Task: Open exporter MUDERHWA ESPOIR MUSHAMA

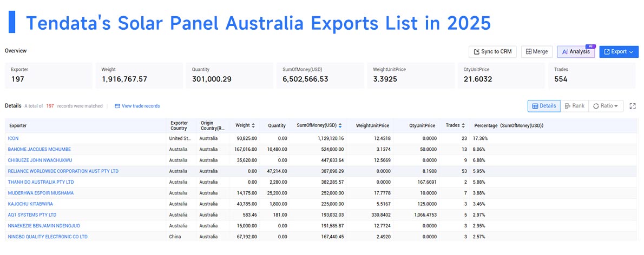Action: tap(41, 193)
